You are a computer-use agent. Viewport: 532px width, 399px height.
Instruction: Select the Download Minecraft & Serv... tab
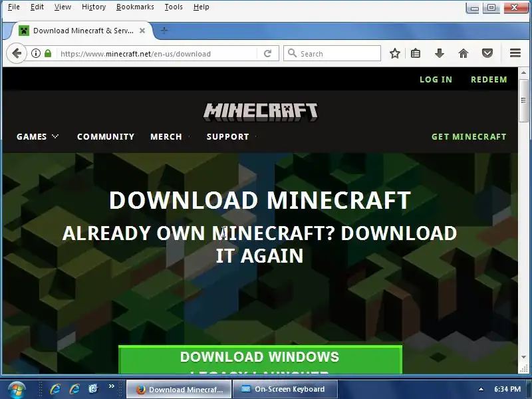coord(82,31)
